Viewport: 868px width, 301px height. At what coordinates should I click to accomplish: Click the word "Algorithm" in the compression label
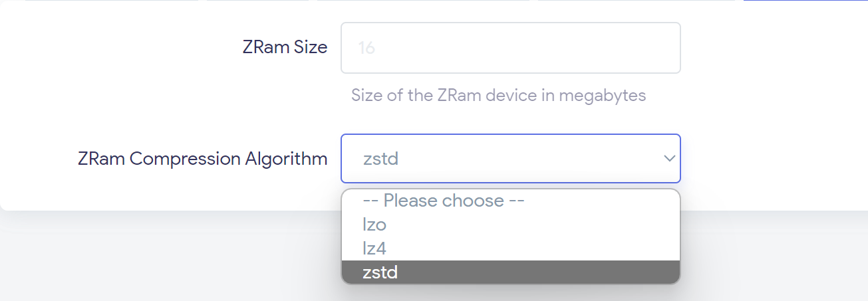(x=287, y=159)
